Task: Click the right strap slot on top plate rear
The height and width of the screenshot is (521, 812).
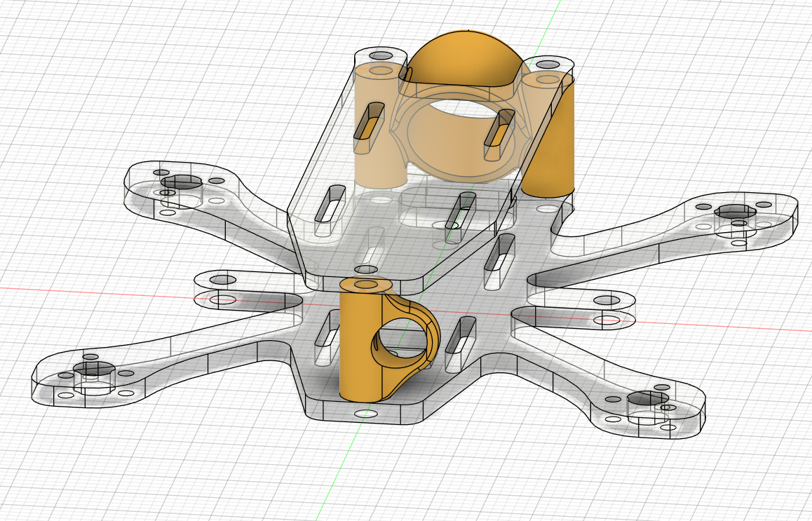Action: (499, 133)
